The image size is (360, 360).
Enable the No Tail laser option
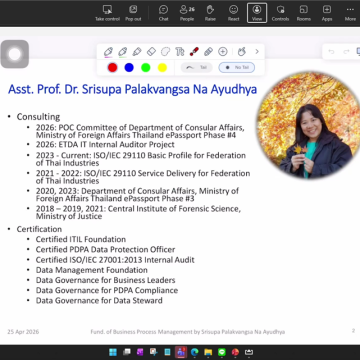click(237, 68)
